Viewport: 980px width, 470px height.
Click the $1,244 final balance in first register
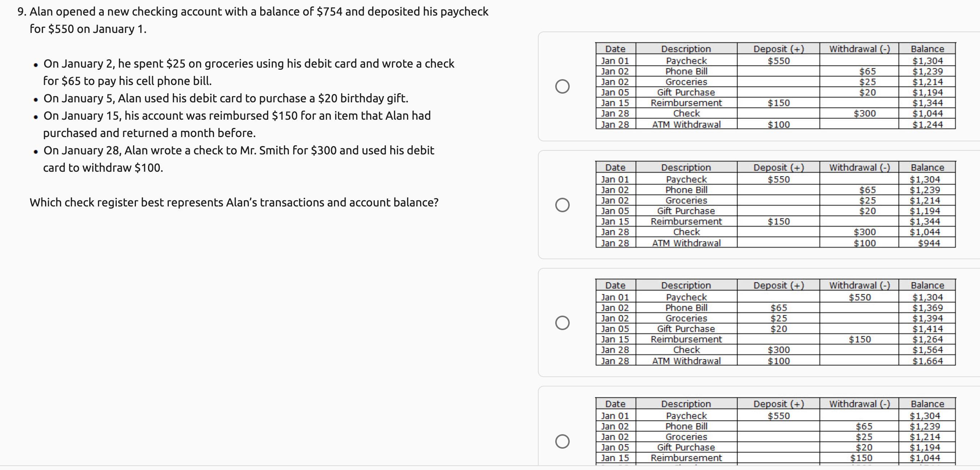(x=928, y=124)
